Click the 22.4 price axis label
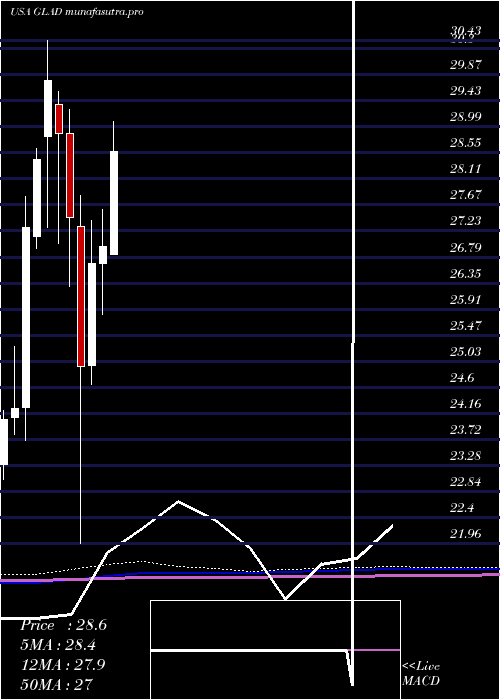This screenshot has height=700, width=500. 462,508
